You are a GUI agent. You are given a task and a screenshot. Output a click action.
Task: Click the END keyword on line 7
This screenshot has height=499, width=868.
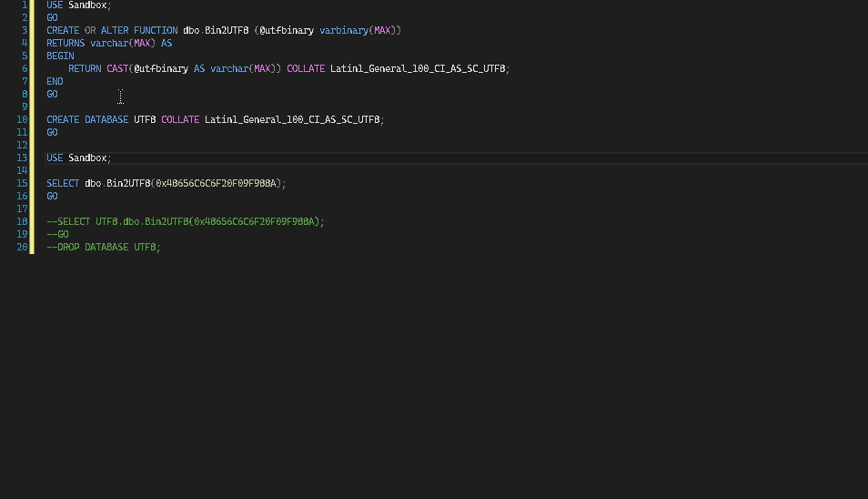pyautogui.click(x=55, y=81)
